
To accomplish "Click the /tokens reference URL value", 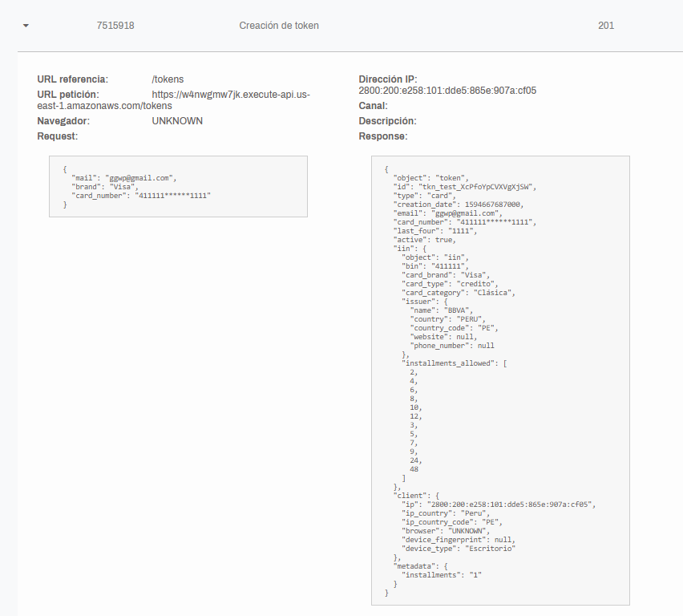I will point(168,79).
